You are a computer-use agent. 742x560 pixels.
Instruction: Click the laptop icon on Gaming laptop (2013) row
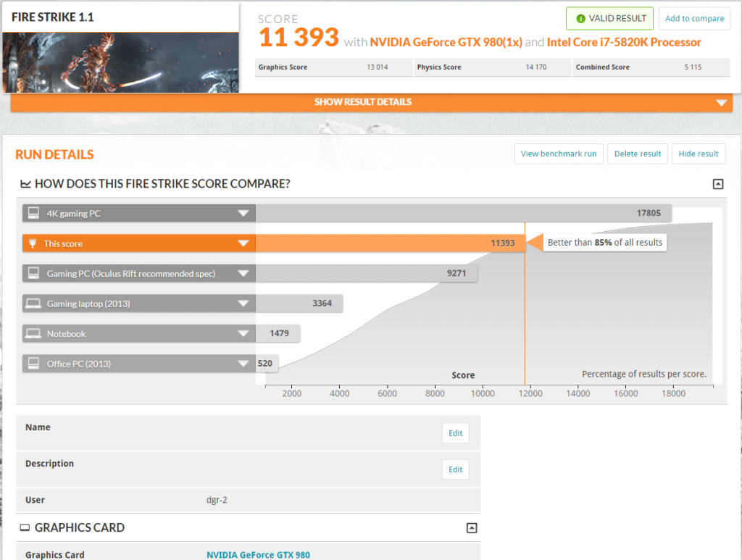33,303
